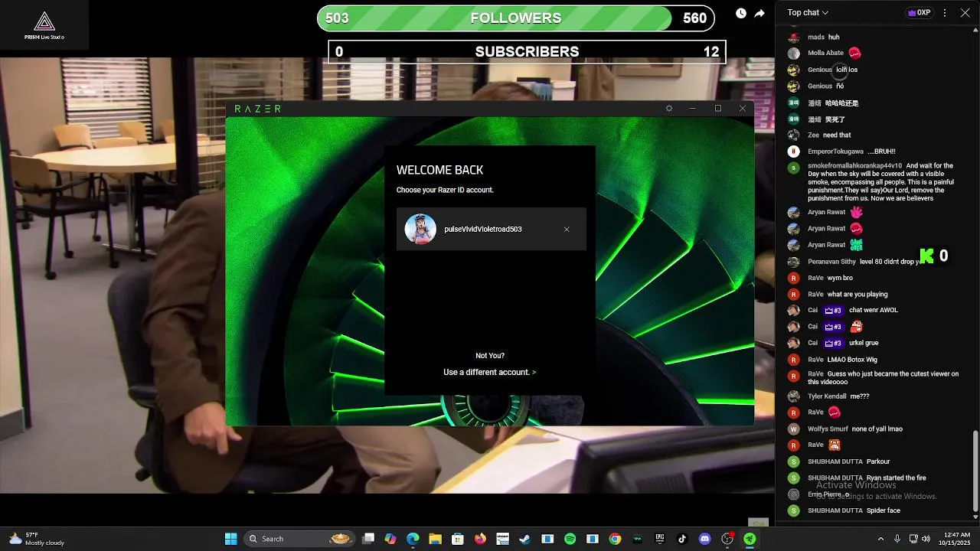The height and width of the screenshot is (551, 980).
Task: Launch Firefox from the taskbar
Action: coord(480,539)
